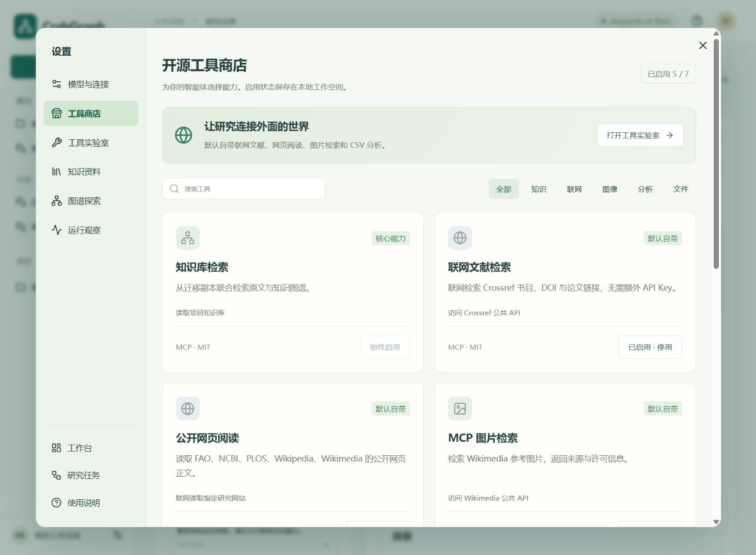
Task: Select 工具商店 in settings sidebar
Action: coord(91,113)
